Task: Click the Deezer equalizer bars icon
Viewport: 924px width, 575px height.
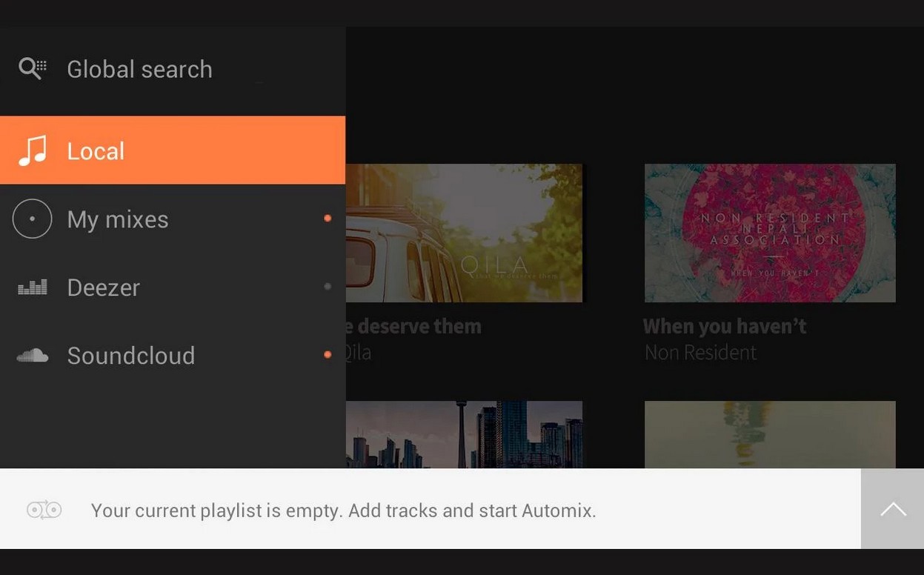Action: pos(33,287)
